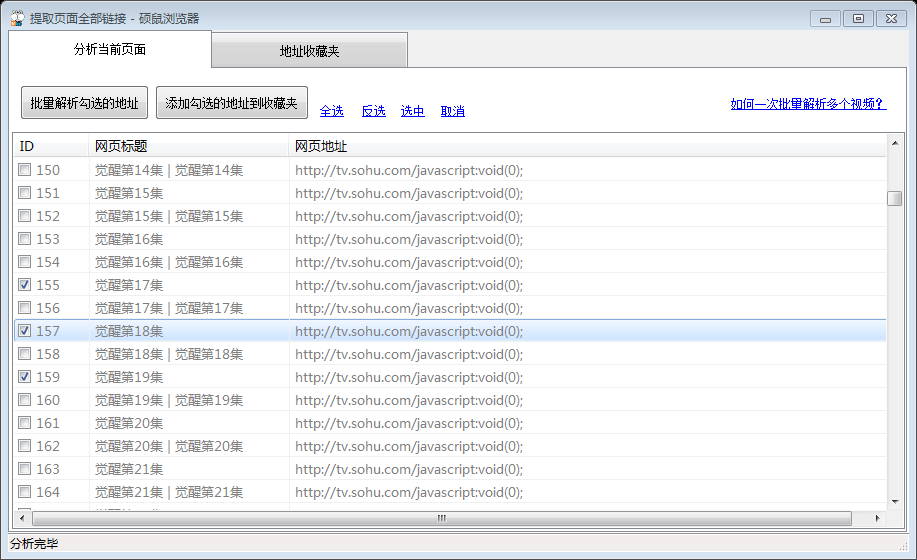The width and height of the screenshot is (917, 560).
Task: Select title 觉醒第15集 in row 151
Action: [x=129, y=193]
